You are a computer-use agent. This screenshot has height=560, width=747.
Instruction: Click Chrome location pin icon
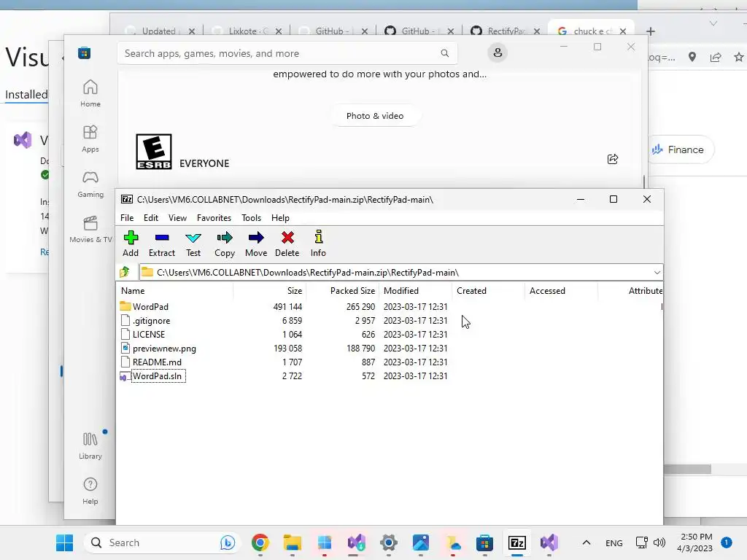(x=692, y=57)
